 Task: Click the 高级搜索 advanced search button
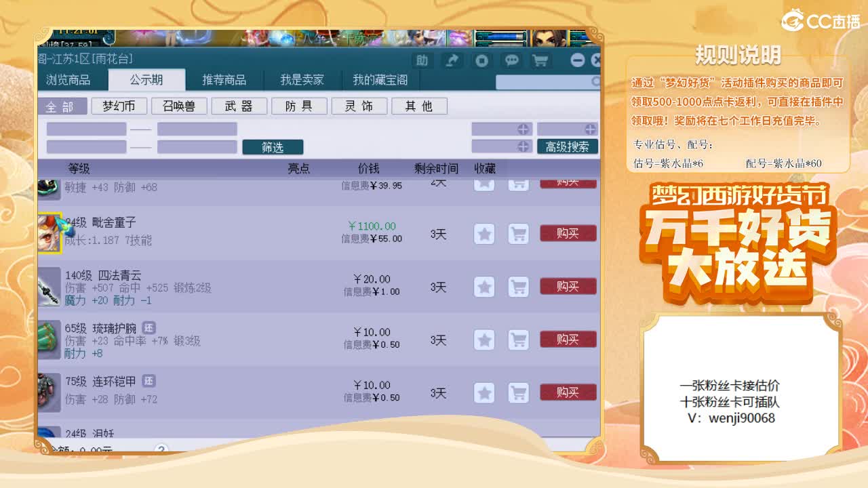click(568, 146)
